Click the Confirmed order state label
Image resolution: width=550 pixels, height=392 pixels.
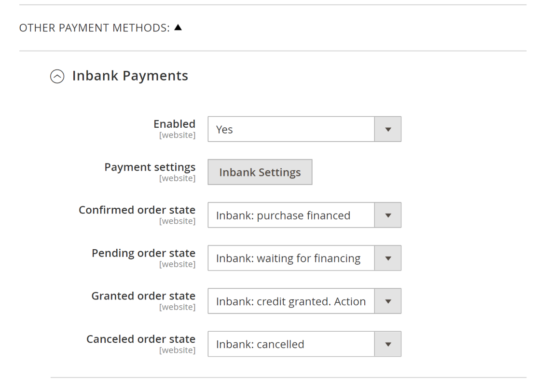point(137,210)
